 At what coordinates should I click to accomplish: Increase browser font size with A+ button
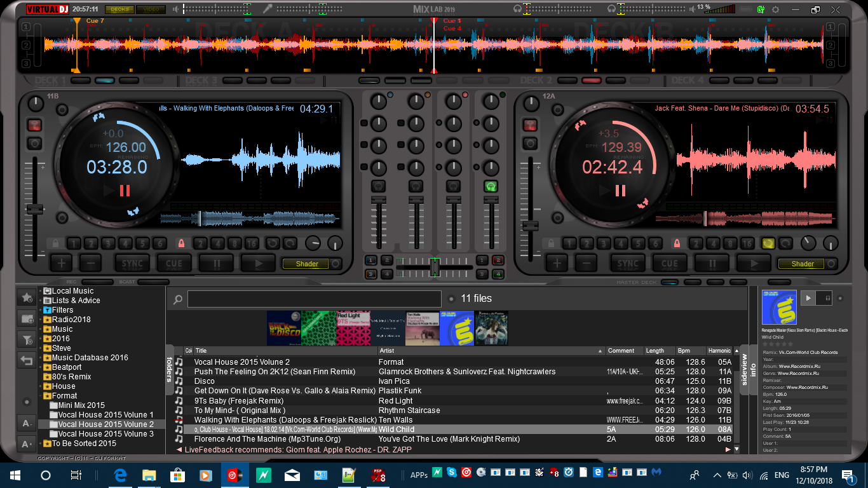pos(27,444)
